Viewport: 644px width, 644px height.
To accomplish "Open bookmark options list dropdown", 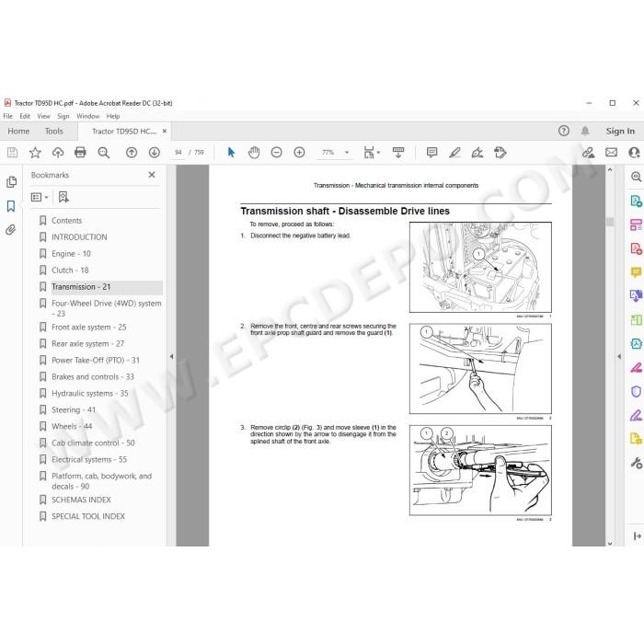I will tap(40, 198).
